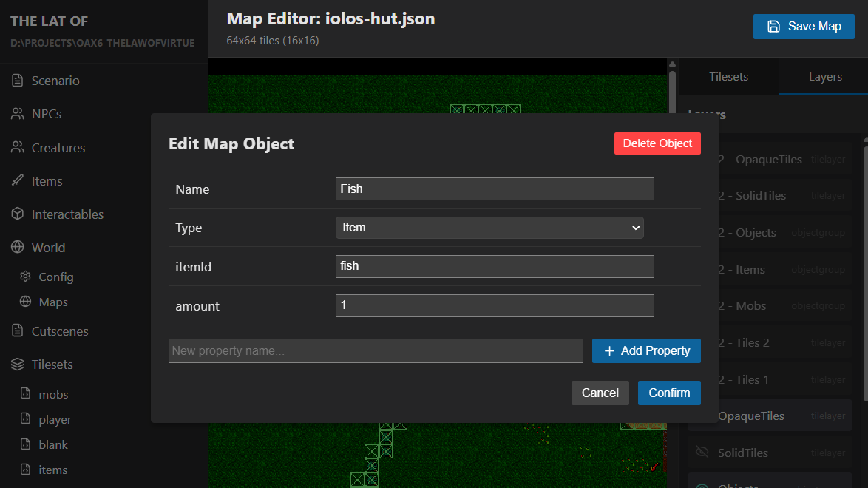The height and width of the screenshot is (488, 868).
Task: Click the stacked-layers icon beside sidebar Tilesets
Action: [17, 364]
